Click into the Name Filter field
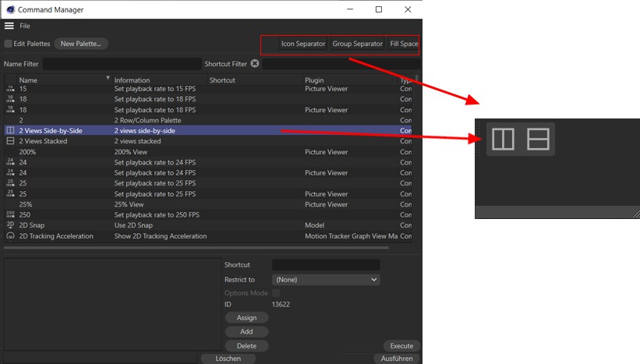The image size is (640, 364). click(121, 64)
